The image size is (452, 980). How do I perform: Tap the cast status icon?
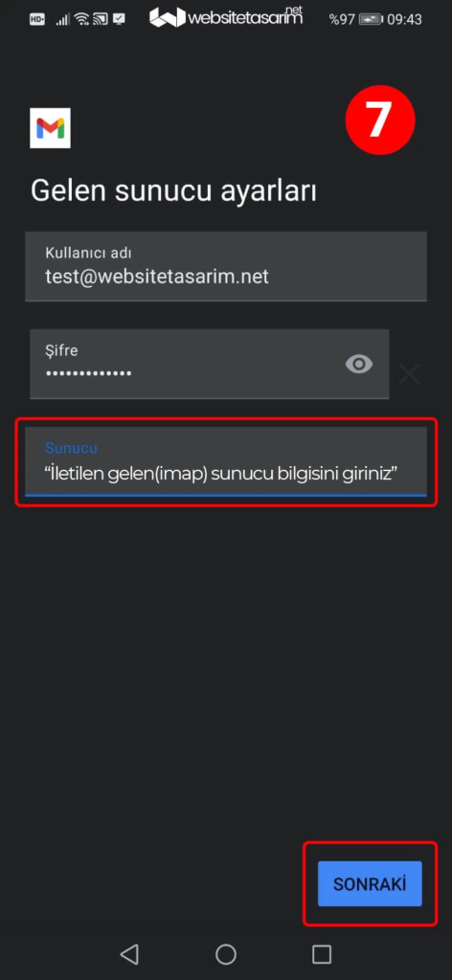101,19
